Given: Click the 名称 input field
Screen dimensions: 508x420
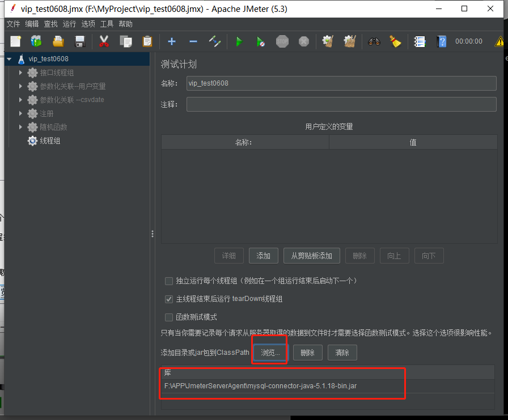Looking at the screenshot, I should click(x=341, y=83).
